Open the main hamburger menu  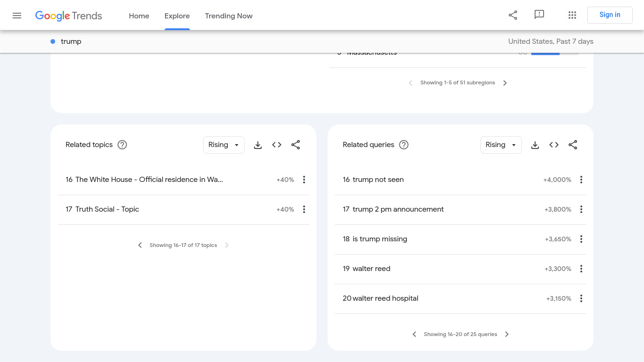[x=17, y=16]
